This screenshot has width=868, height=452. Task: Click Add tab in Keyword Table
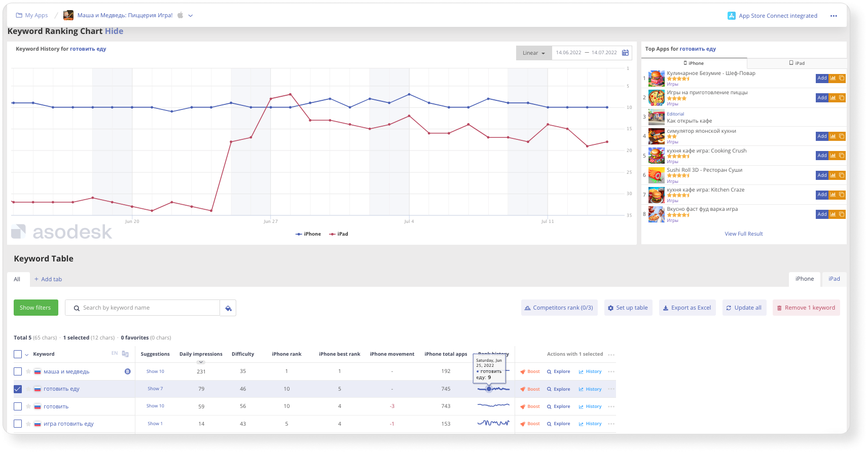(48, 279)
